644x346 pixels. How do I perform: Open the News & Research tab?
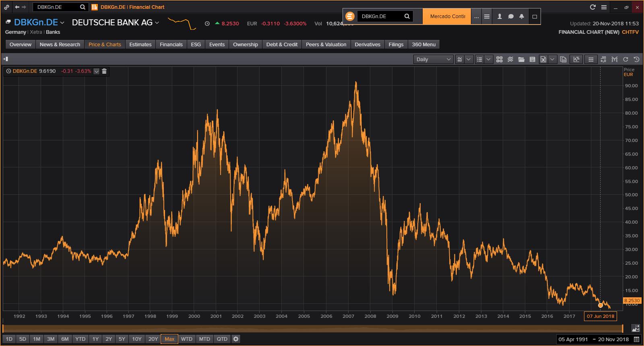[x=60, y=44]
